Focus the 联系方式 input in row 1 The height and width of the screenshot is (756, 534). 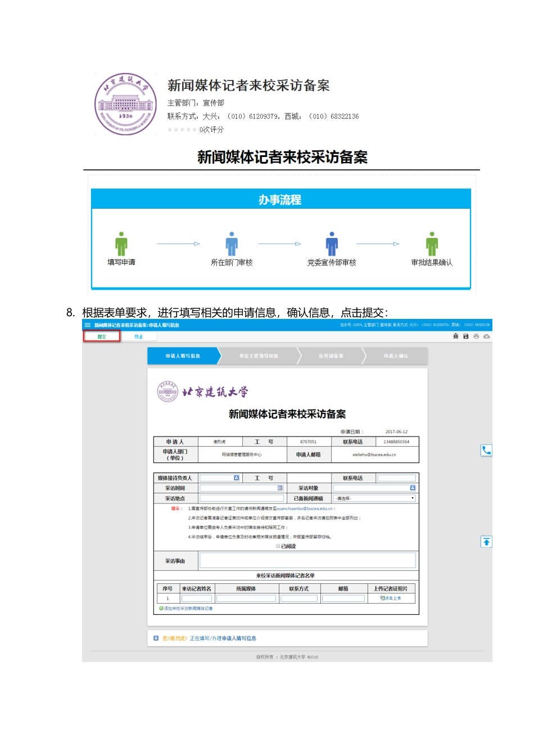point(299,598)
